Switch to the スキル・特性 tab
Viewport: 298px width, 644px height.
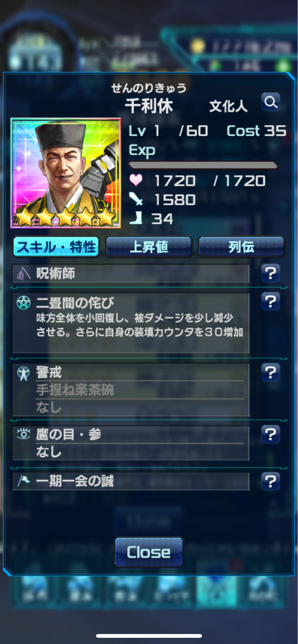point(56,247)
